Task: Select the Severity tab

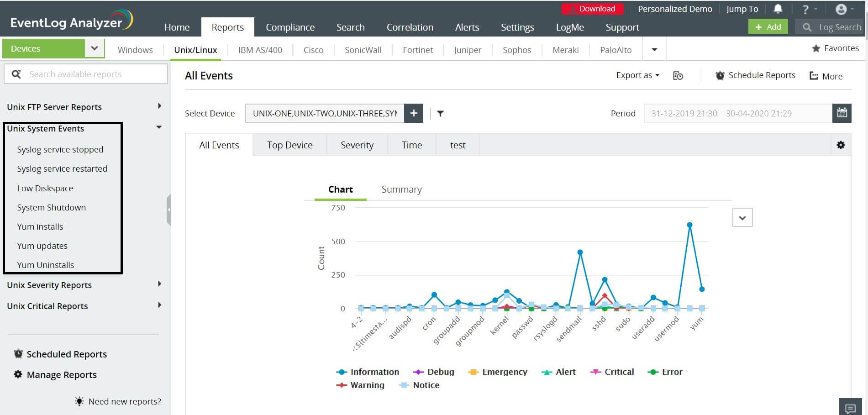Action: 357,145
